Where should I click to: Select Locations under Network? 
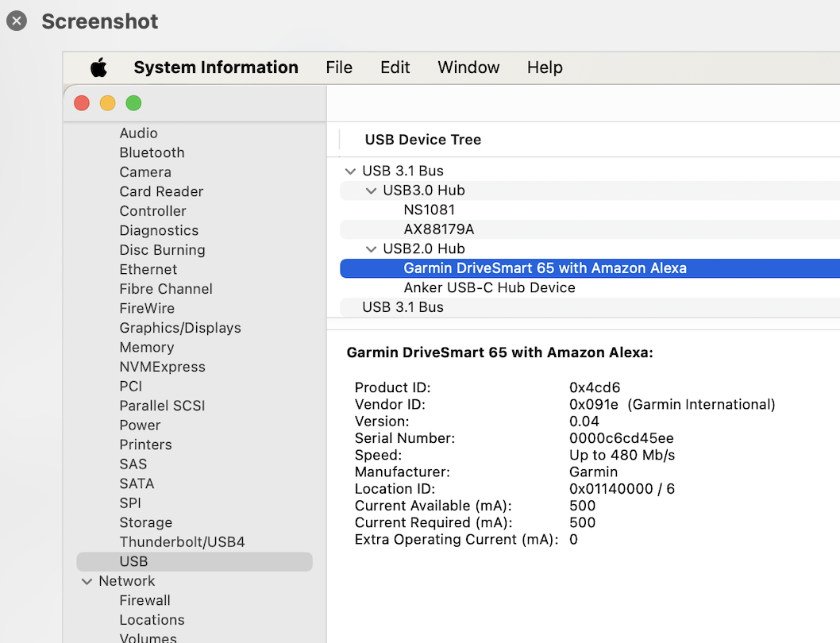[x=152, y=620]
